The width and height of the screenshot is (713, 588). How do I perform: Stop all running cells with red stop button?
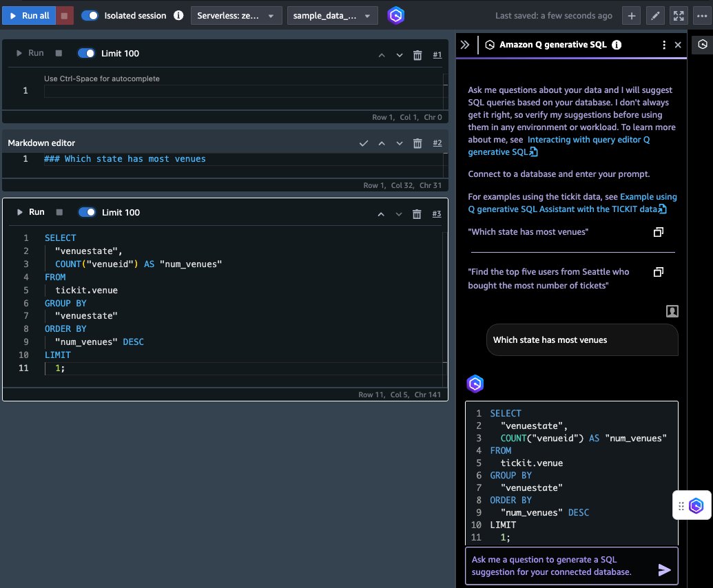(x=65, y=15)
